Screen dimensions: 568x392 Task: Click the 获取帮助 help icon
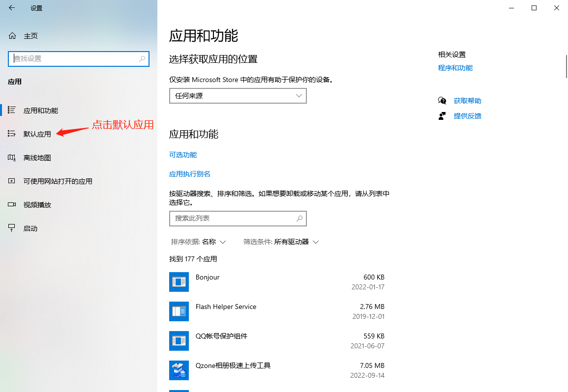pyautogui.click(x=442, y=101)
